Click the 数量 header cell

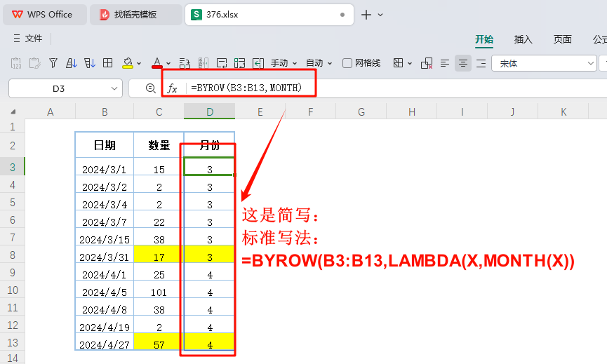(159, 145)
